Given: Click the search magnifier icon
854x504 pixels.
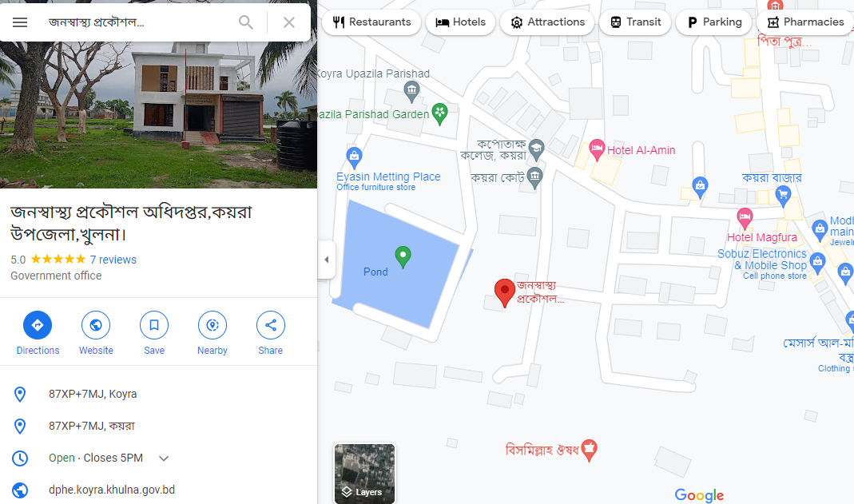Looking at the screenshot, I should [246, 22].
